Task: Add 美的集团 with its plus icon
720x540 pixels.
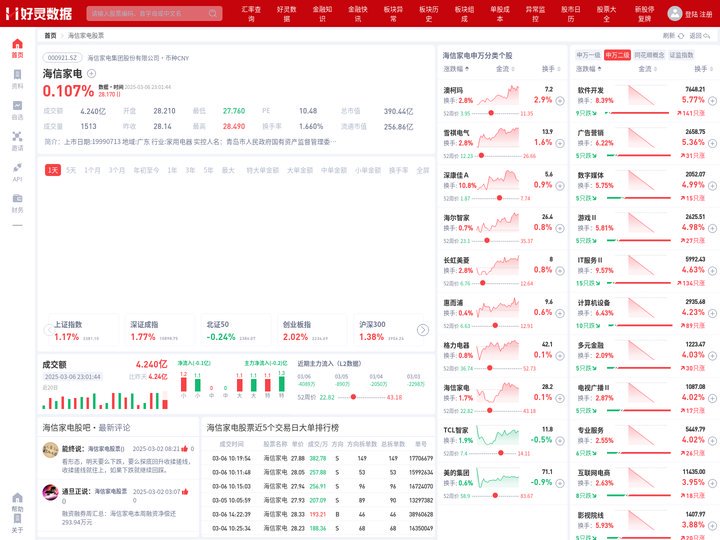Action: pyautogui.click(x=560, y=483)
